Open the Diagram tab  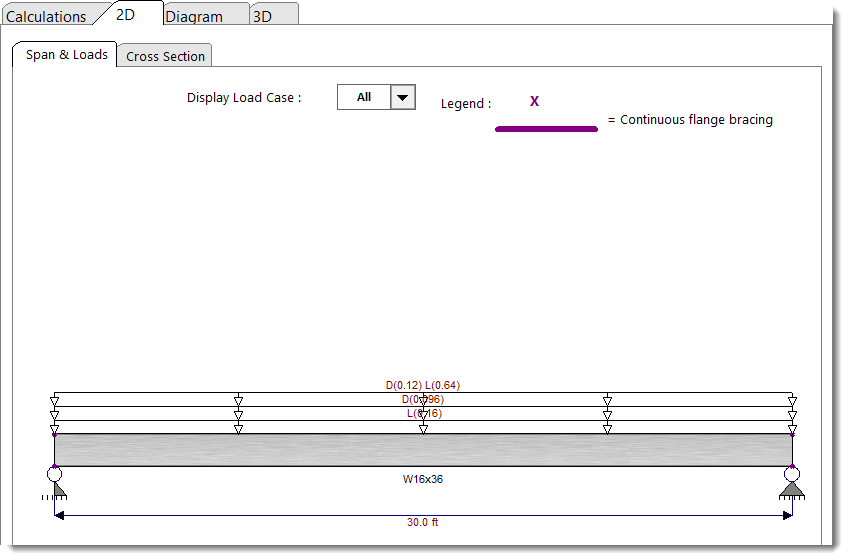(194, 16)
